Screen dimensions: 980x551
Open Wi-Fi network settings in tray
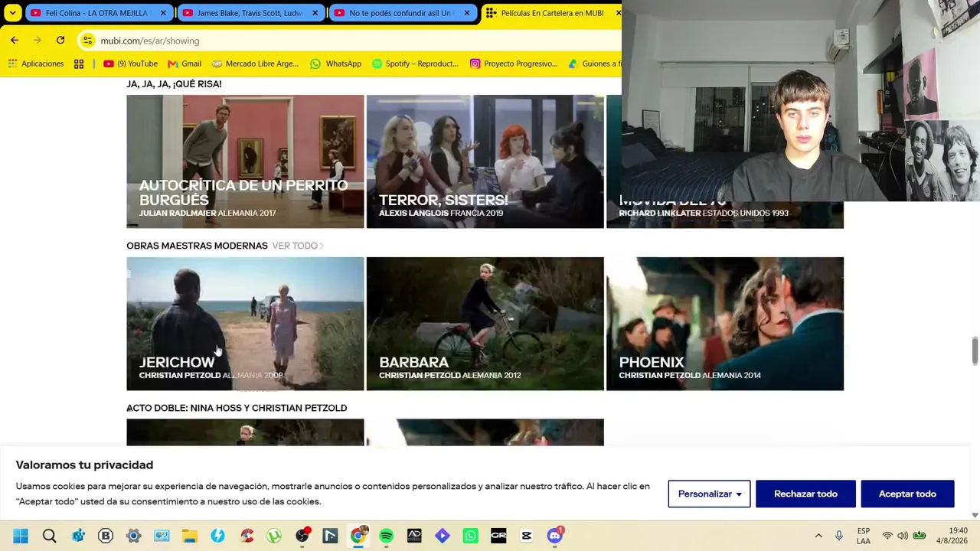(x=887, y=536)
